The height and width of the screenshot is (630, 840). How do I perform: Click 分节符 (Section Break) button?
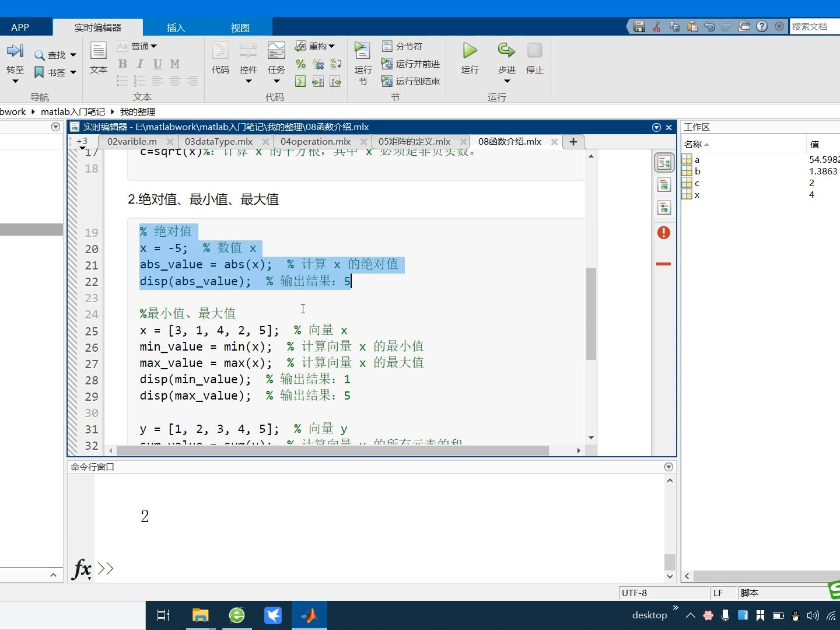click(x=402, y=46)
